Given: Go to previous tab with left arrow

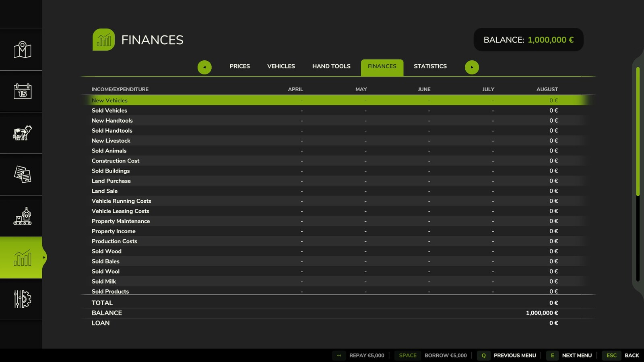Looking at the screenshot, I should click(x=204, y=67).
